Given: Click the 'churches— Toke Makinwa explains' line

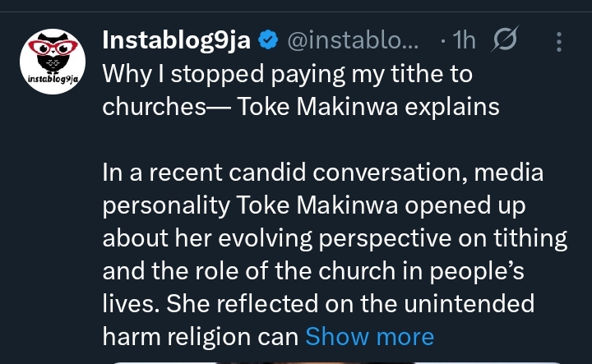Looking at the screenshot, I should click(300, 107).
